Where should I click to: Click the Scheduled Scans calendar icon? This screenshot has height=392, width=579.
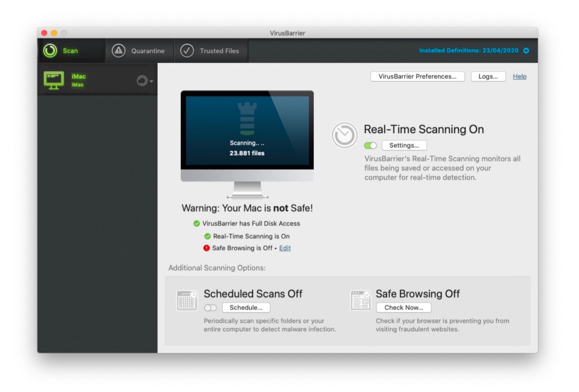[x=187, y=301]
